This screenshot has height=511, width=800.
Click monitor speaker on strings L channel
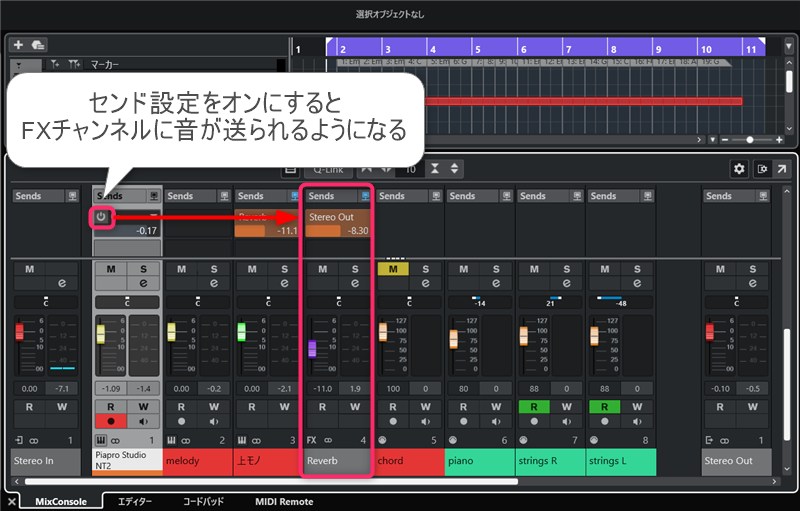pyautogui.click(x=637, y=422)
